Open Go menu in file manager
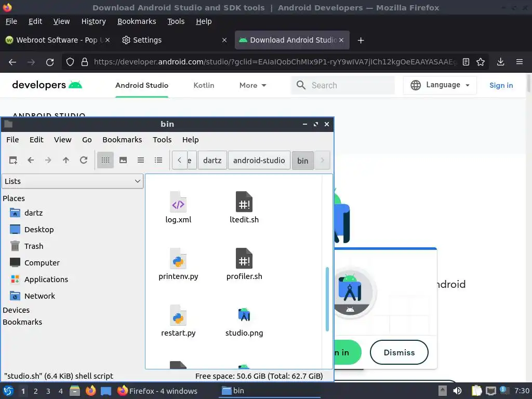532x399 pixels. [87, 139]
